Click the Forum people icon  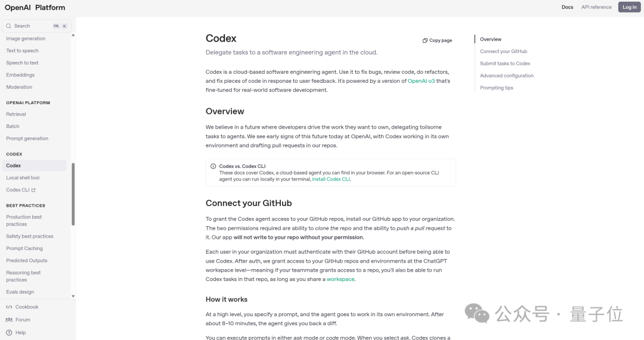9,320
